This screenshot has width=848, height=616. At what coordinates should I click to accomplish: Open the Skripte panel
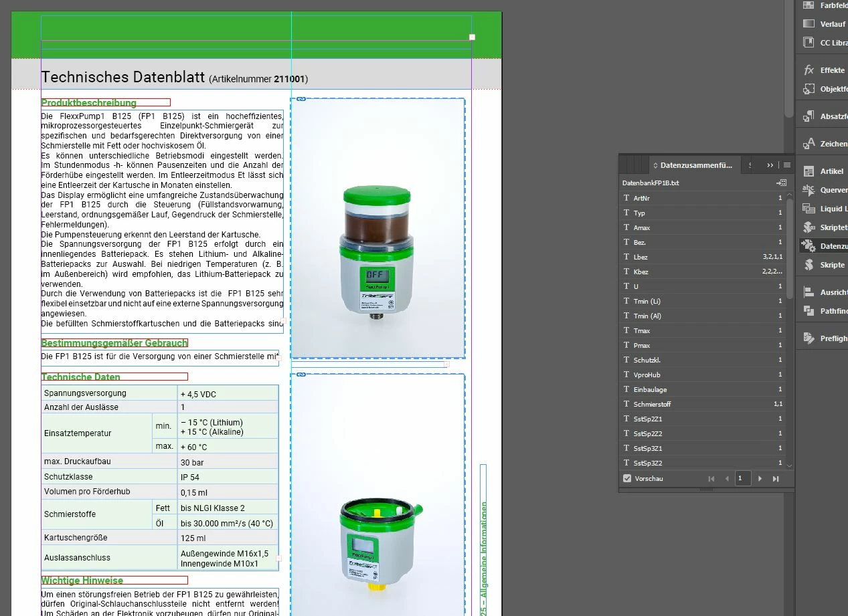point(823,265)
